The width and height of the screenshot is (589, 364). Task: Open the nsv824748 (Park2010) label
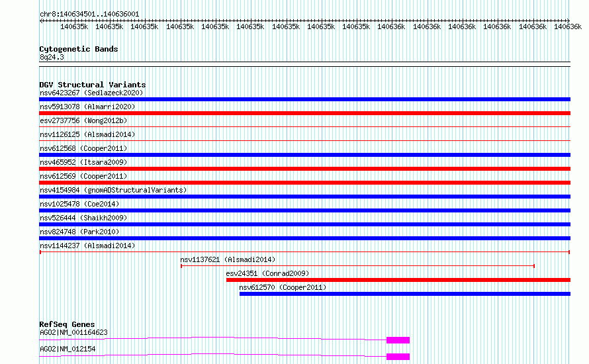click(x=79, y=232)
